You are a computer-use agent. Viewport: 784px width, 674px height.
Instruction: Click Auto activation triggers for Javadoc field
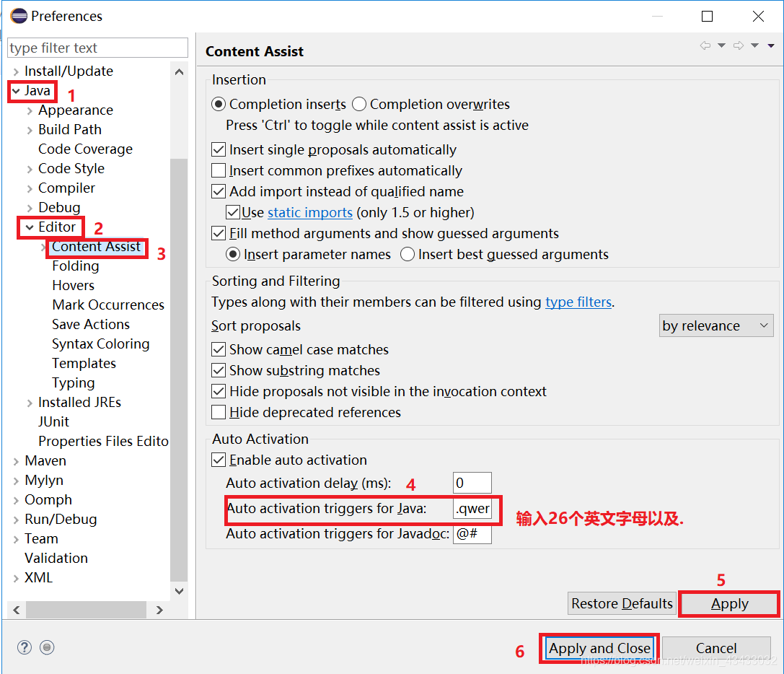click(x=472, y=534)
